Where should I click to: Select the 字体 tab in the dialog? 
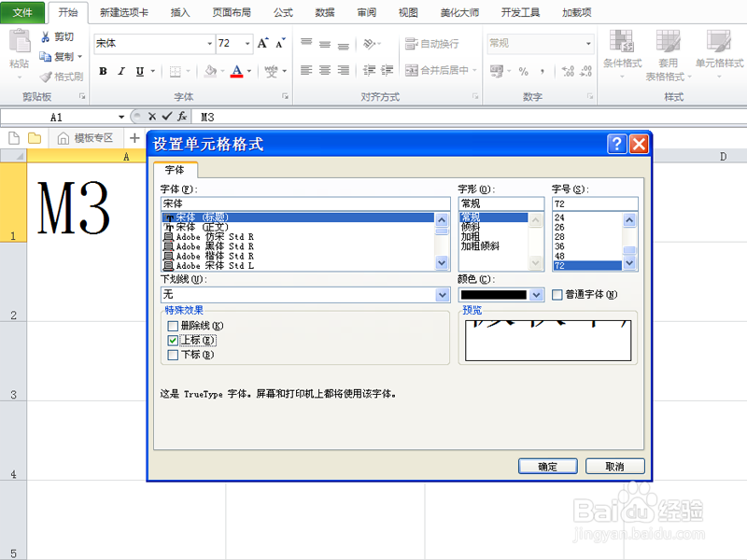click(x=176, y=170)
